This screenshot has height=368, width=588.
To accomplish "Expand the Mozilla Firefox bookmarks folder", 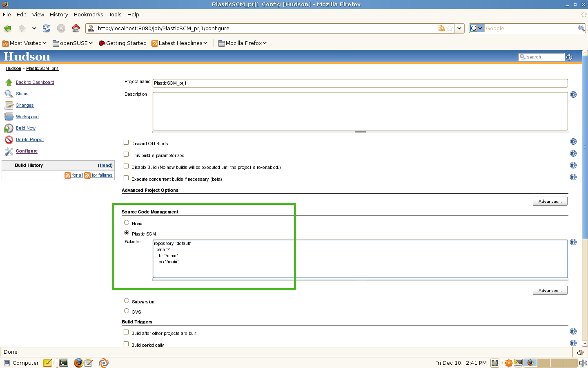I will pyautogui.click(x=243, y=43).
